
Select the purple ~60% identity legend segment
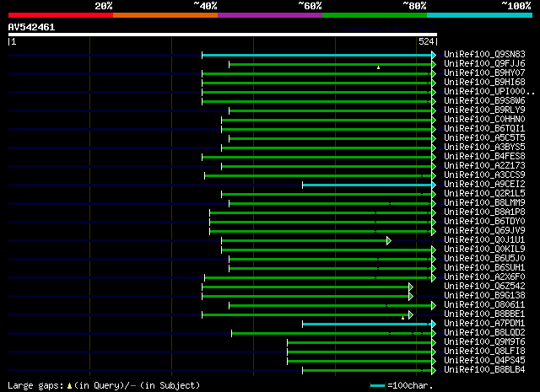click(x=270, y=15)
